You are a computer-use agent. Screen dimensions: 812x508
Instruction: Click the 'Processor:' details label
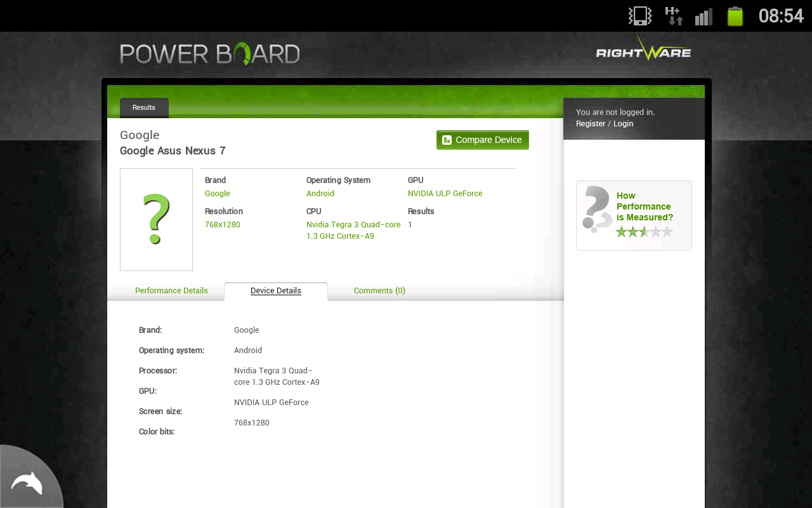pyautogui.click(x=158, y=371)
